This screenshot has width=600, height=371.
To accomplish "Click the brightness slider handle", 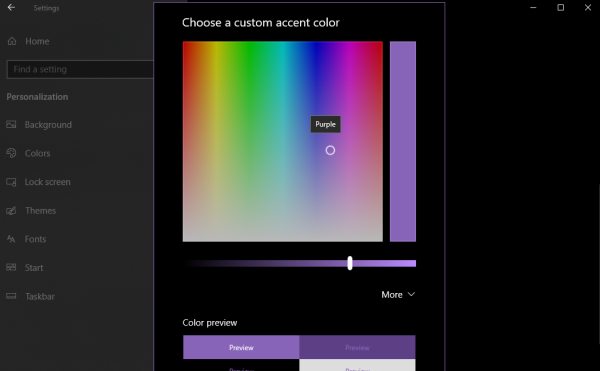I will pos(350,263).
